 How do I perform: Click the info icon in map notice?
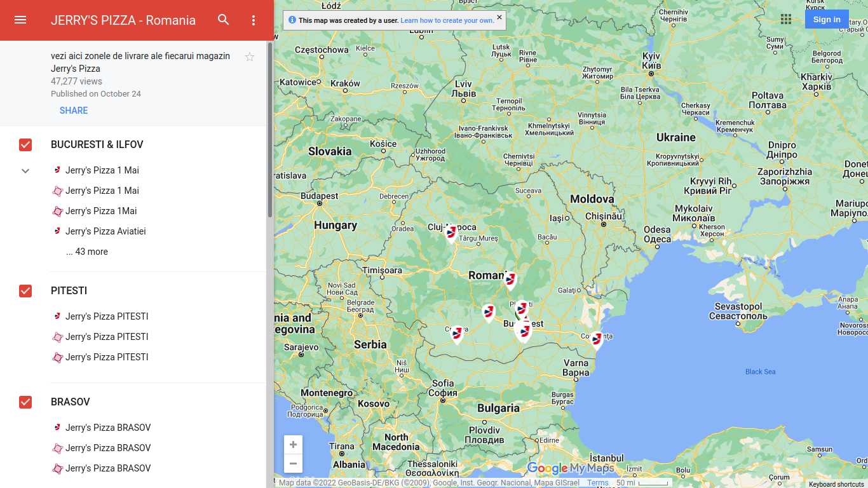[292, 20]
